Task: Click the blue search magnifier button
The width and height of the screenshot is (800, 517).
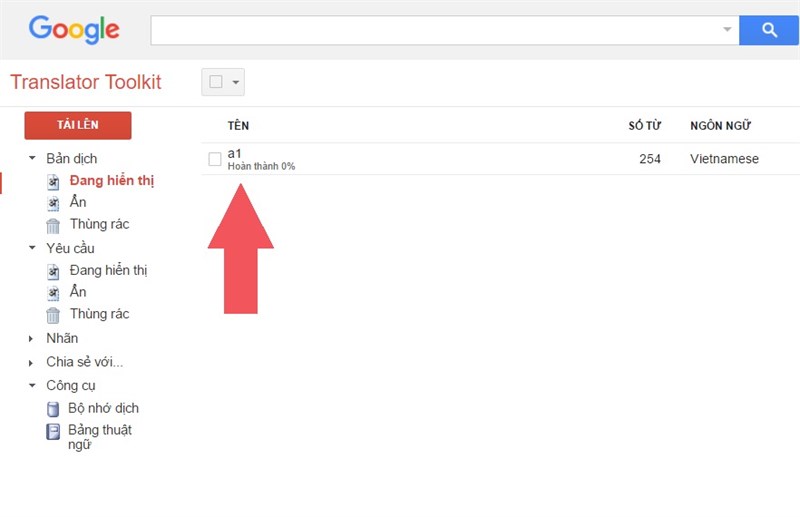Action: (769, 30)
